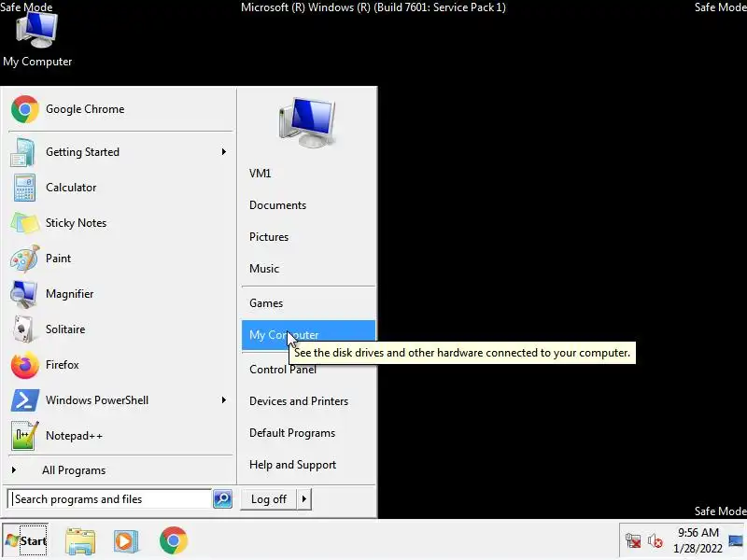This screenshot has height=560, width=747.
Task: Expand Getting Started submenu arrow
Action: [223, 152]
